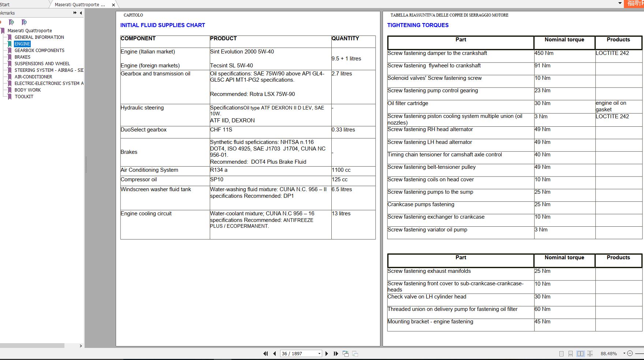Go to the previous page
Viewport: 644px width, 360px height.
tap(274, 354)
